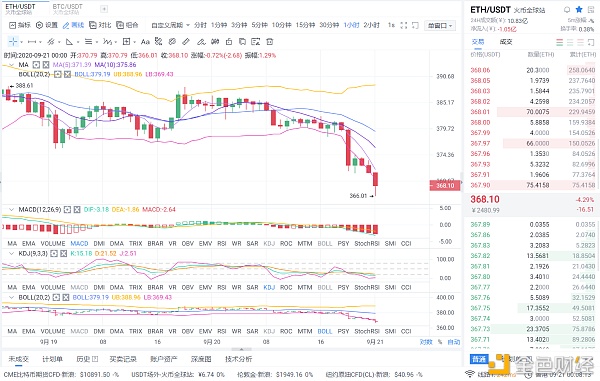Image resolution: width=600 pixels, height=381 pixels.
Task: Toggle the % percentage scale
Action: tap(440, 342)
